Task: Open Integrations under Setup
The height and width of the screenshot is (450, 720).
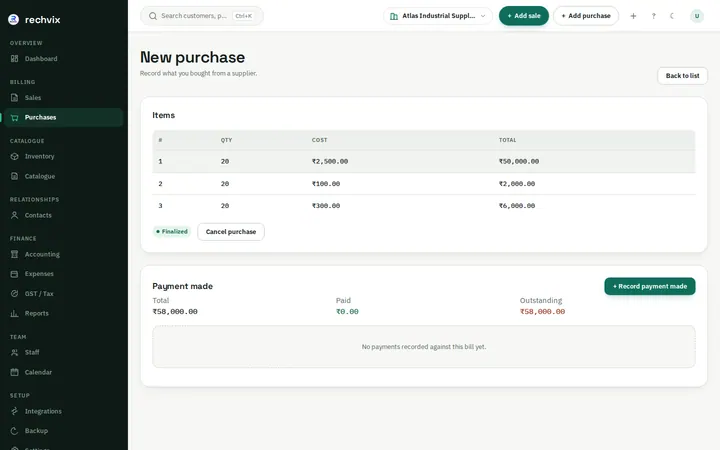Action: [x=64, y=411]
